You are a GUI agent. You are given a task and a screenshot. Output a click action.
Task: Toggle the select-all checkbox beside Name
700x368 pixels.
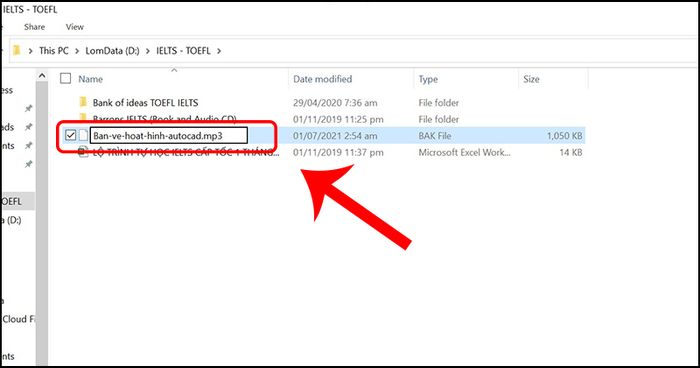pos(66,79)
